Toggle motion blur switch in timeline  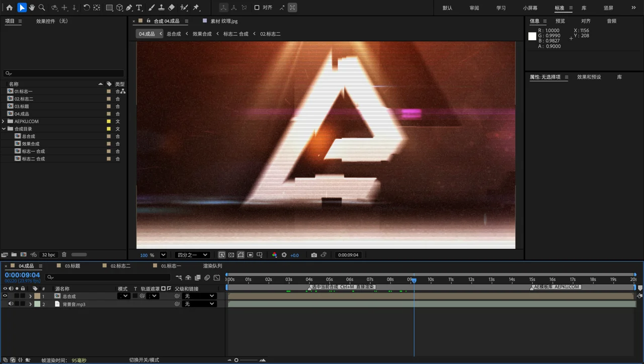pos(207,278)
